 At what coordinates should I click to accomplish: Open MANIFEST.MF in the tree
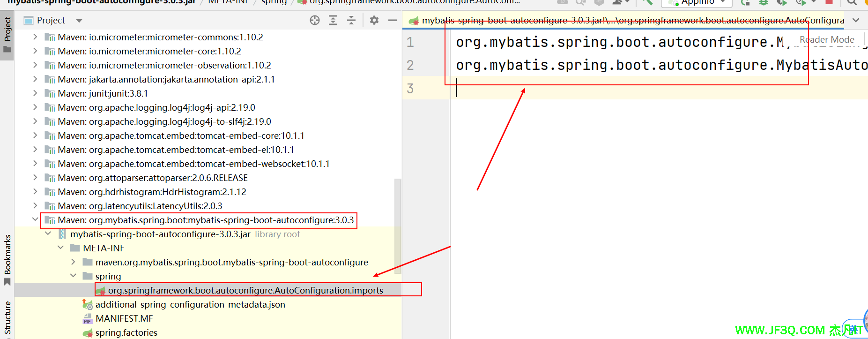[x=124, y=318]
